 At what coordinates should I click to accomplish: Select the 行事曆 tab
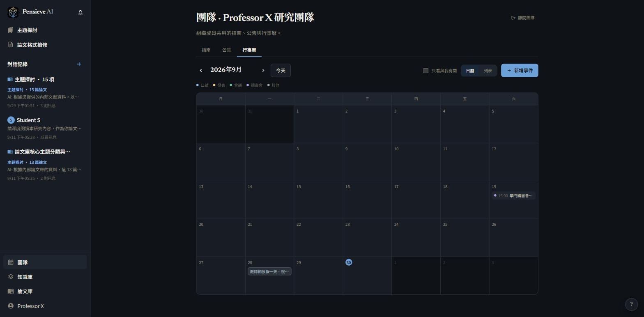[x=249, y=50]
